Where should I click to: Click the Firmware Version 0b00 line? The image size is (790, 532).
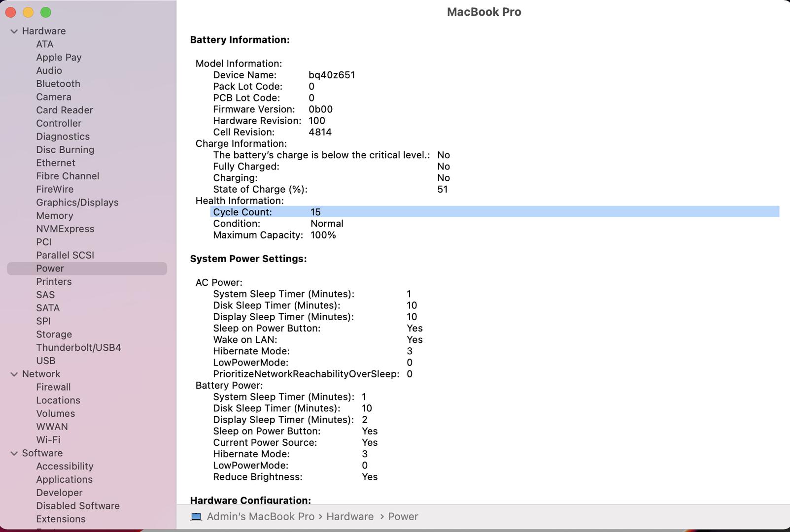(x=273, y=109)
